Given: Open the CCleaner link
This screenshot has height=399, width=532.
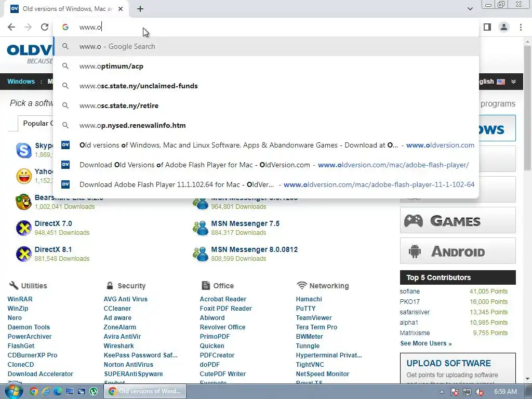Looking at the screenshot, I should 117,309.
